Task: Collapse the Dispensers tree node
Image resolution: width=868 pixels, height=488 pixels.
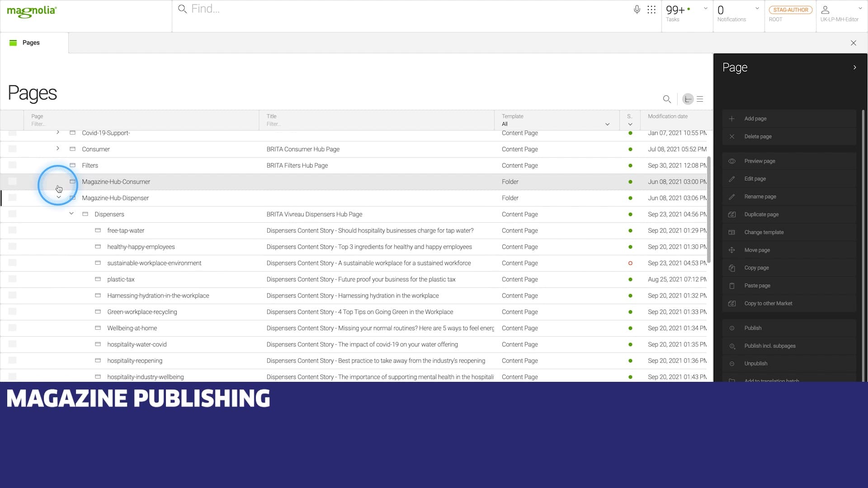Action: 71,214
